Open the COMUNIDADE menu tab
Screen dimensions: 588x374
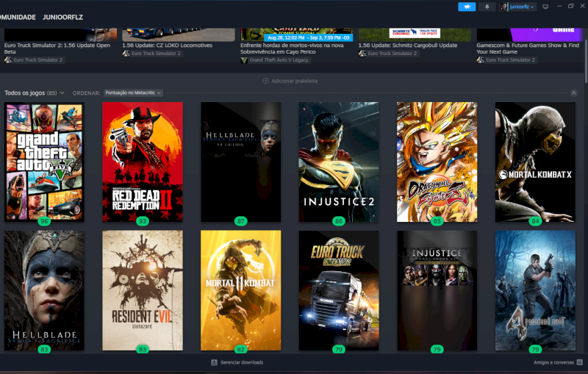[18, 17]
